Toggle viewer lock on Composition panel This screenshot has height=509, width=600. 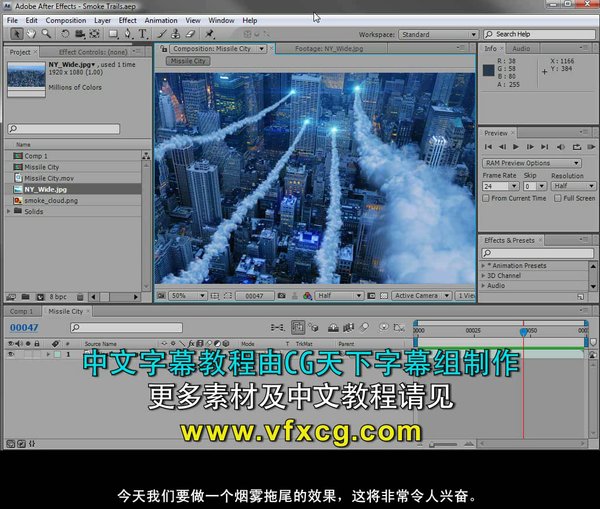point(164,49)
